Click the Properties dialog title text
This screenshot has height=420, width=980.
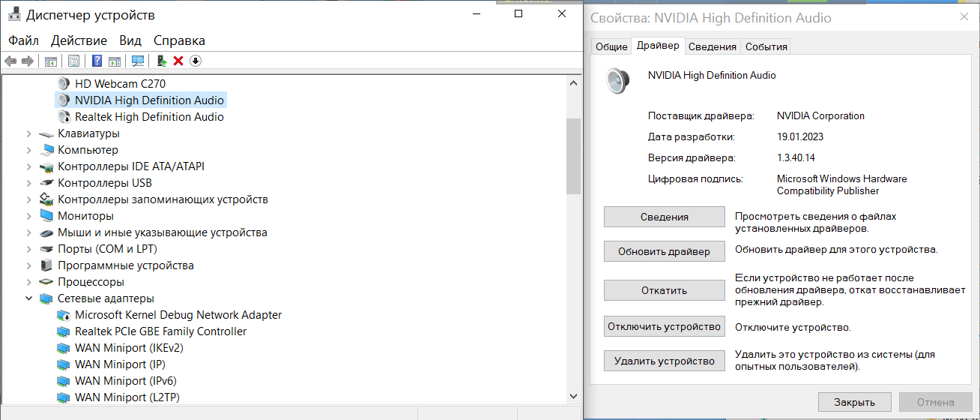tap(711, 18)
